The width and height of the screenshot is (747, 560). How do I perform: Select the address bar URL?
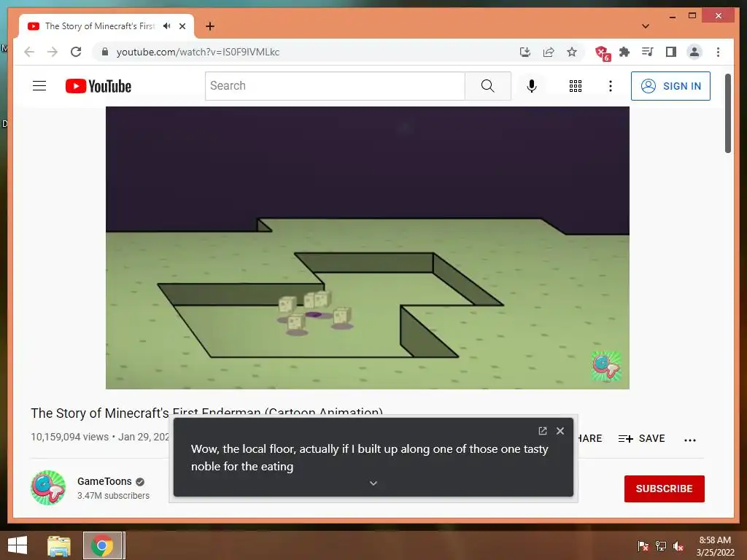198,52
